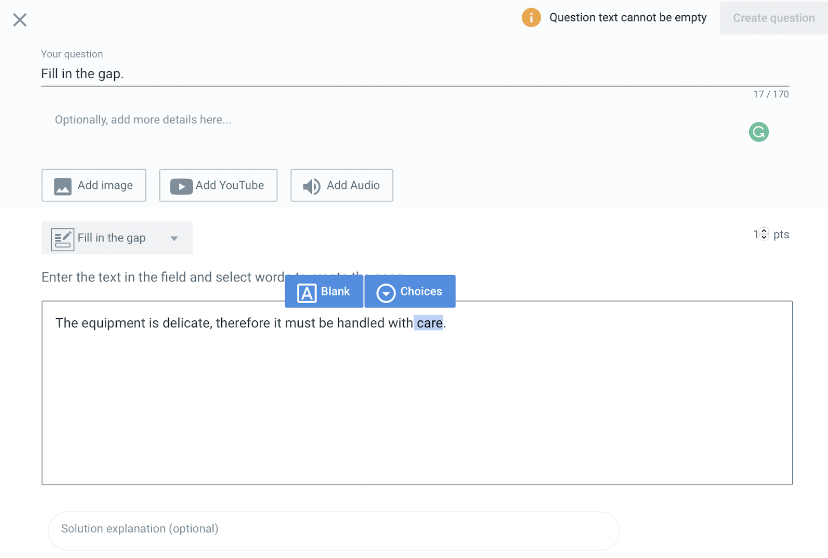Click the Blank button for selected word
Viewport: 828px width, 558px height.
click(x=324, y=291)
